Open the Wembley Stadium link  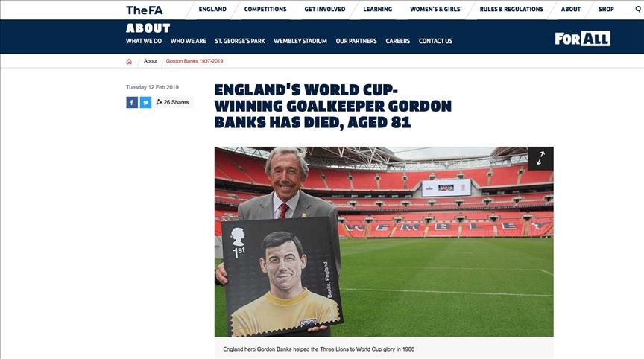300,41
